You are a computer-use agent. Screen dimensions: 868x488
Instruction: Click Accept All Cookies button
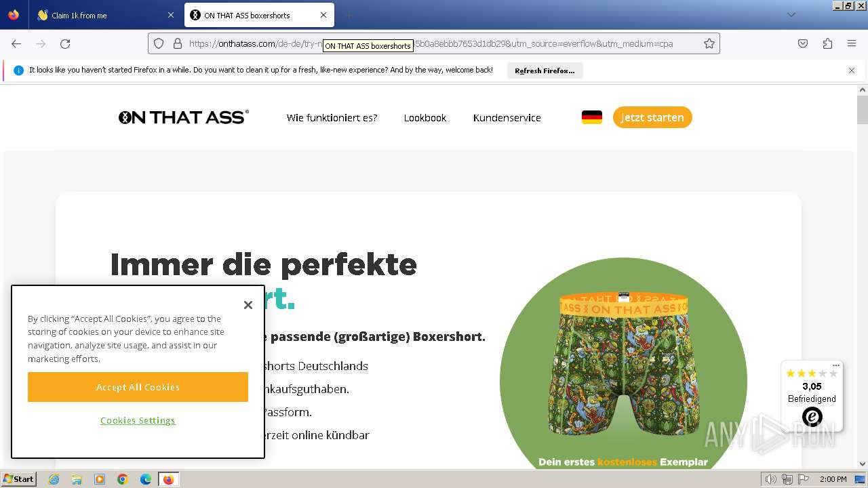tap(138, 387)
